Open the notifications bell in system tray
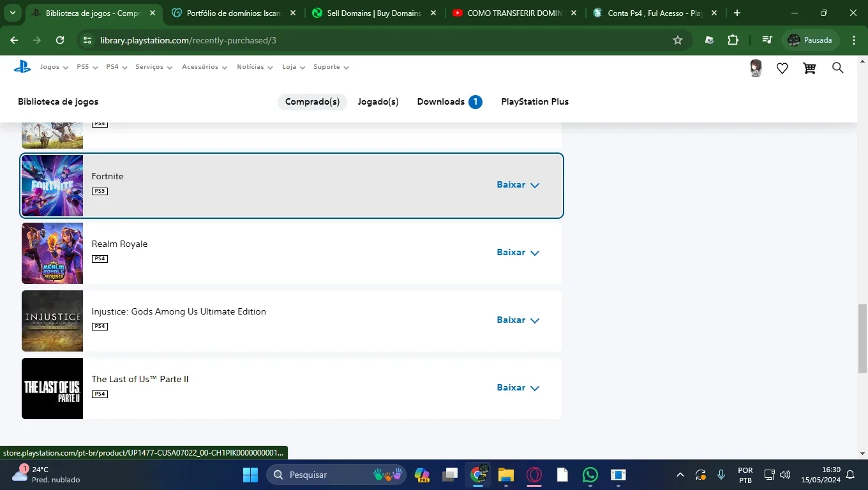Screen dimensions: 868x490 coord(850,475)
